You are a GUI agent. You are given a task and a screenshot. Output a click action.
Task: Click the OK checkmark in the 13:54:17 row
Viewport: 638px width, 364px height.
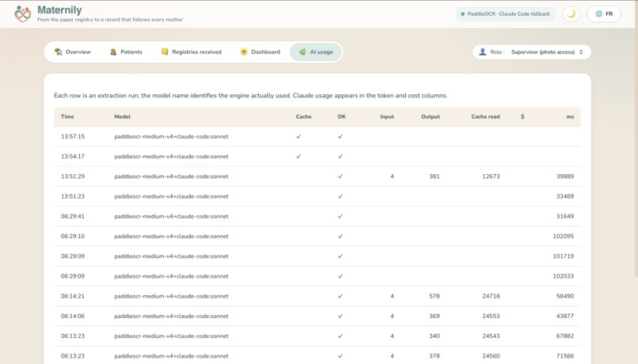(340, 157)
